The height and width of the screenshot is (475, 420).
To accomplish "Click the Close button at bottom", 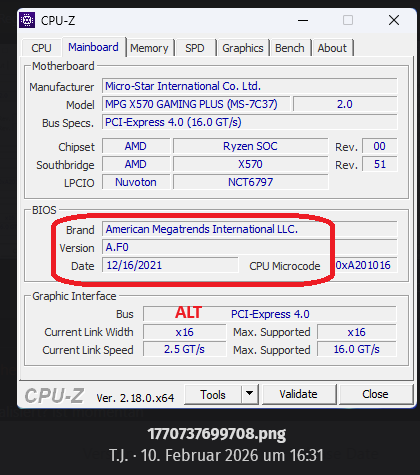I will coord(376,394).
